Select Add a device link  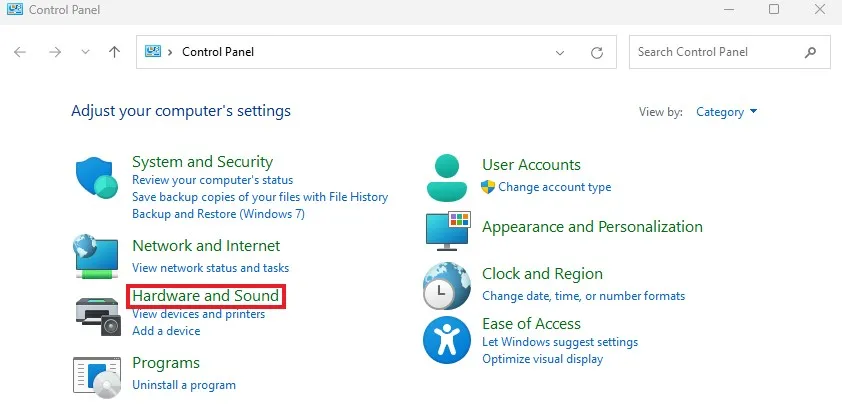pyautogui.click(x=166, y=331)
